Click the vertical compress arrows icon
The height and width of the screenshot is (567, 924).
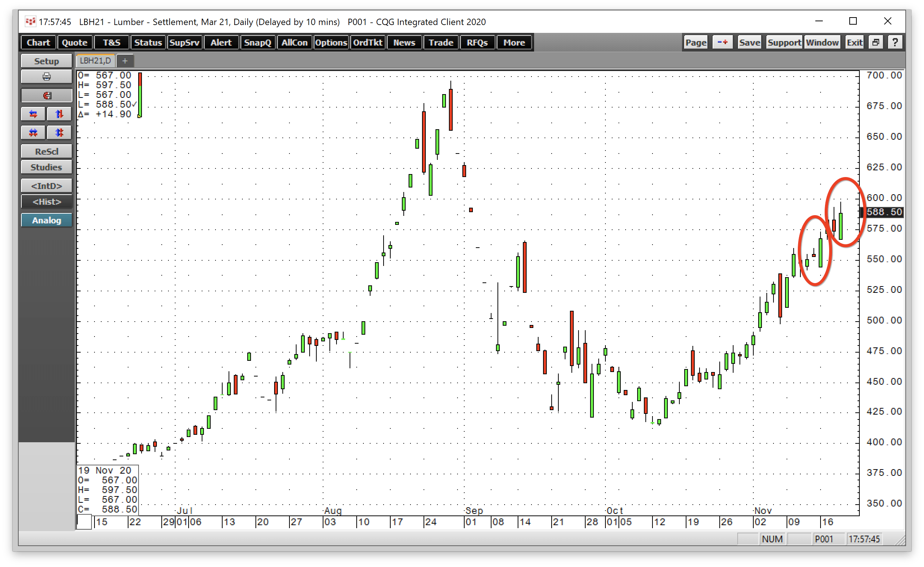coord(59,132)
